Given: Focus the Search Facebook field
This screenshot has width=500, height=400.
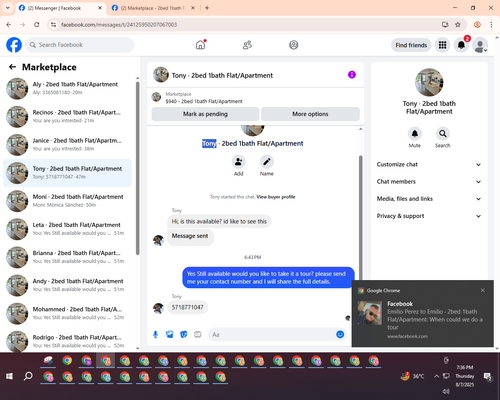Looking at the screenshot, I should click(x=80, y=45).
